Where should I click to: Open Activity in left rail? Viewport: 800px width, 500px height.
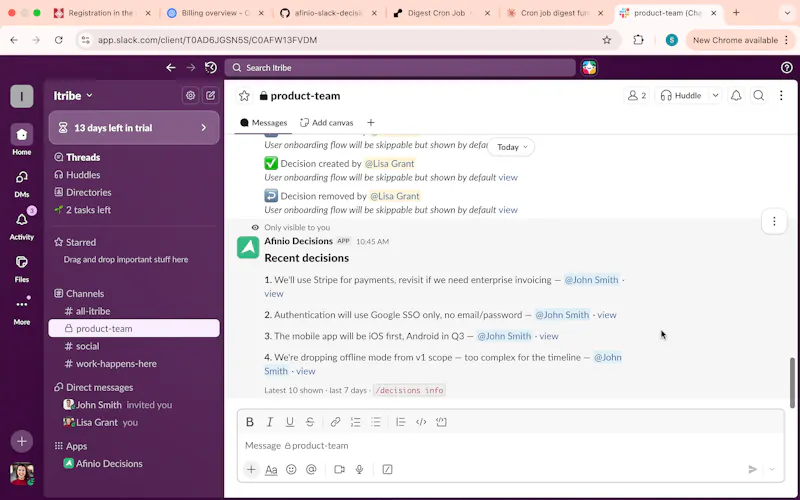[x=21, y=225]
